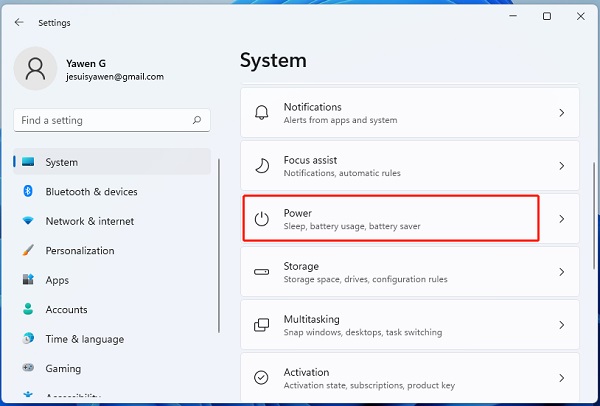Click the Apps icon in sidebar

pyautogui.click(x=28, y=280)
